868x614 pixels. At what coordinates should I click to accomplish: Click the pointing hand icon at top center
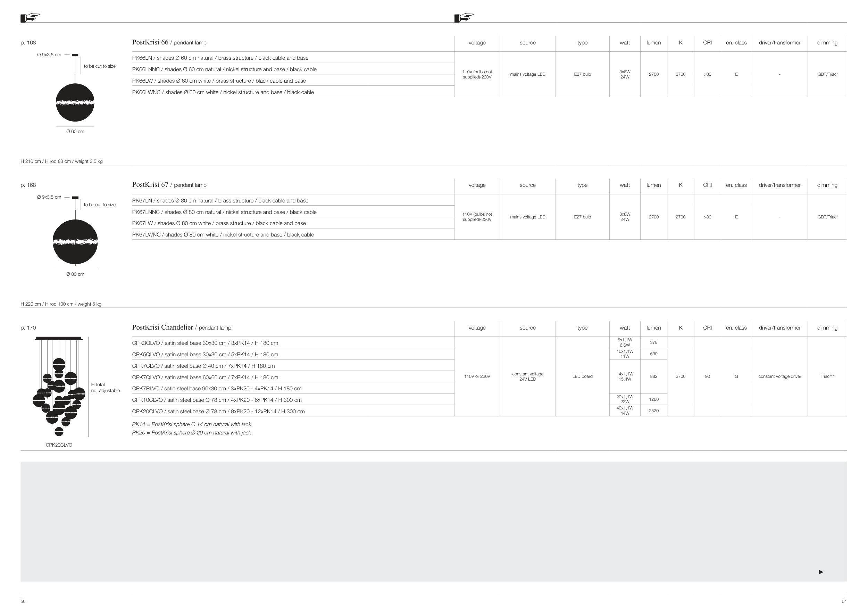tap(464, 17)
